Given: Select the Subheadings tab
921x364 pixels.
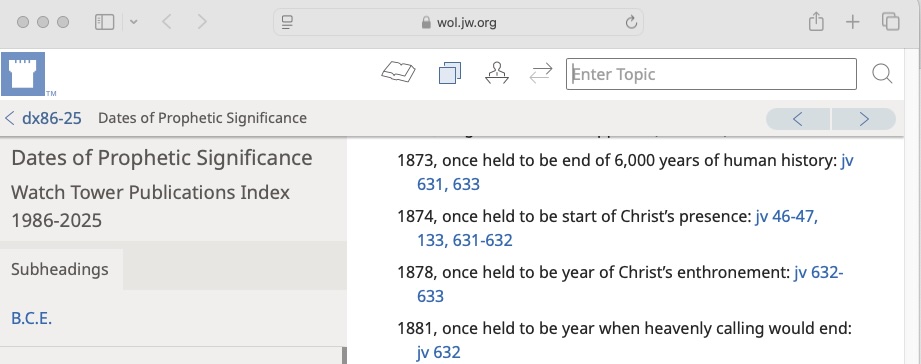Looking at the screenshot, I should 60,269.
